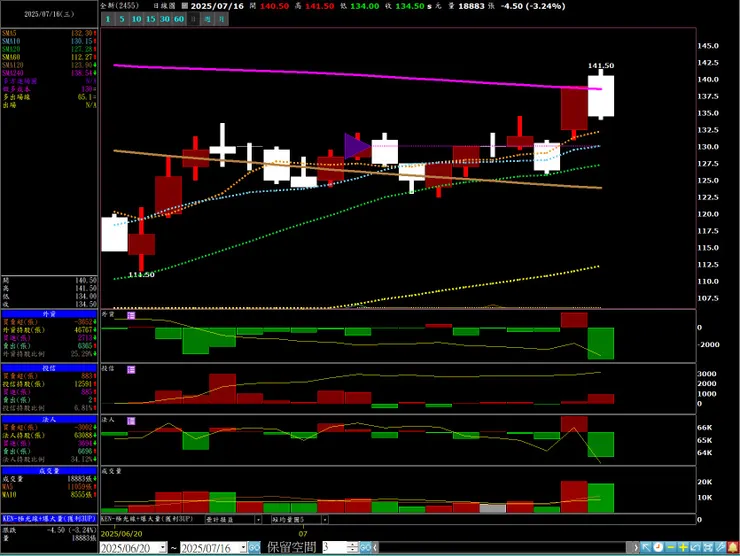
Task: Select the 15-minute interval button
Action: tap(151, 19)
